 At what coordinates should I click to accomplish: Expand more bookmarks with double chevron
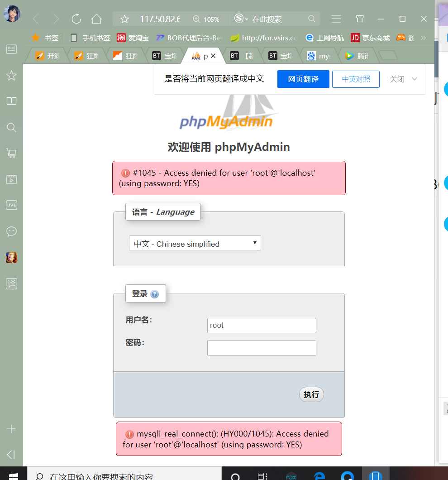pyautogui.click(x=424, y=38)
